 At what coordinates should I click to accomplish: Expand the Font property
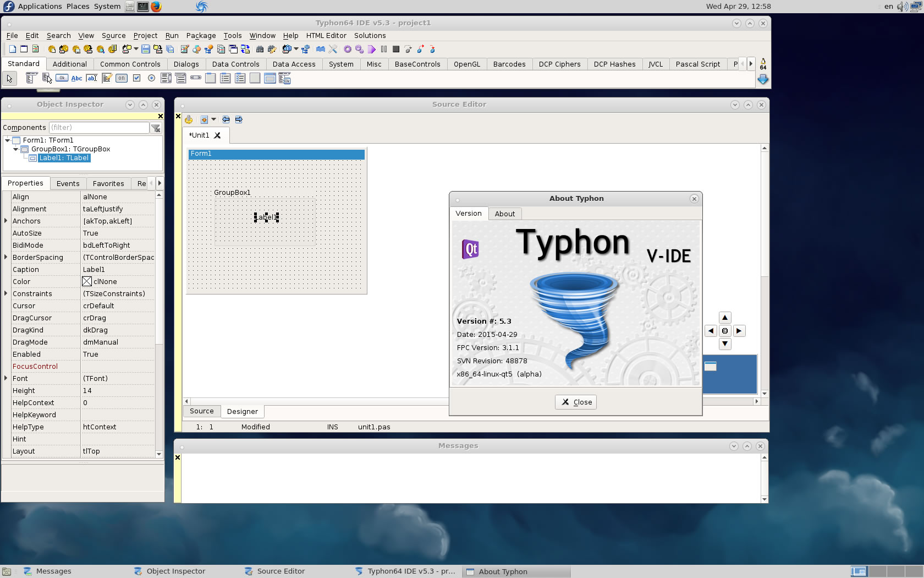point(6,378)
